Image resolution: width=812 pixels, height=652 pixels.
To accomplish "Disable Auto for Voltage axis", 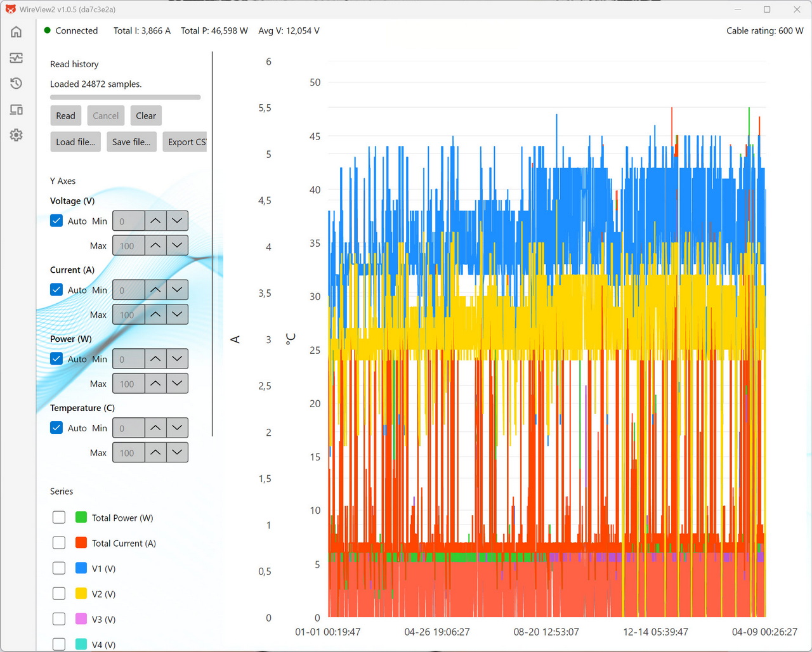I will 56,221.
